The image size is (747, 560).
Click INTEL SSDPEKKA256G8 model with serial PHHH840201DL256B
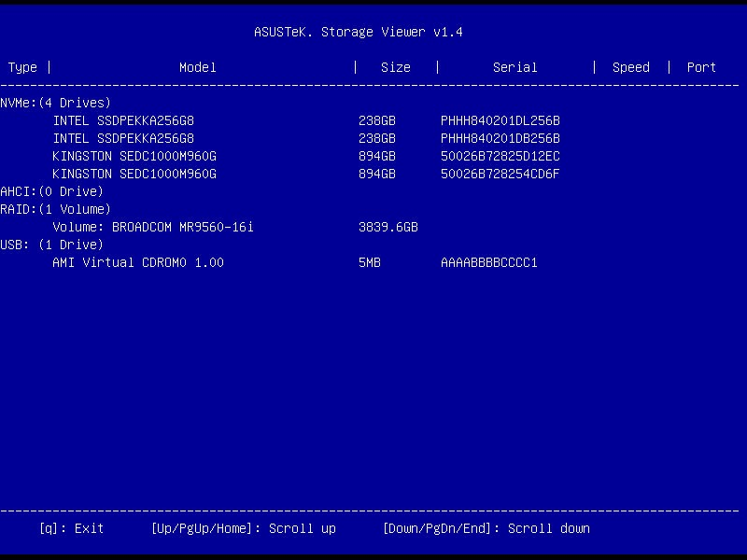[123, 120]
